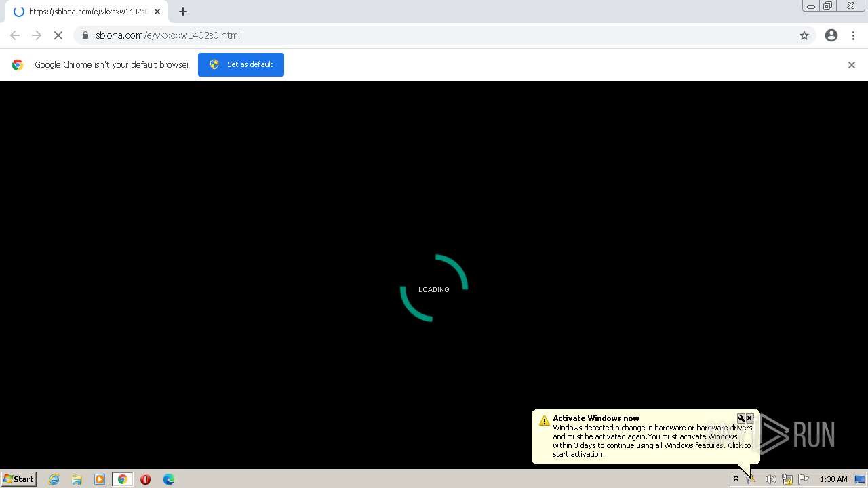
Task: Open the volume control tray icon
Action: click(x=770, y=479)
